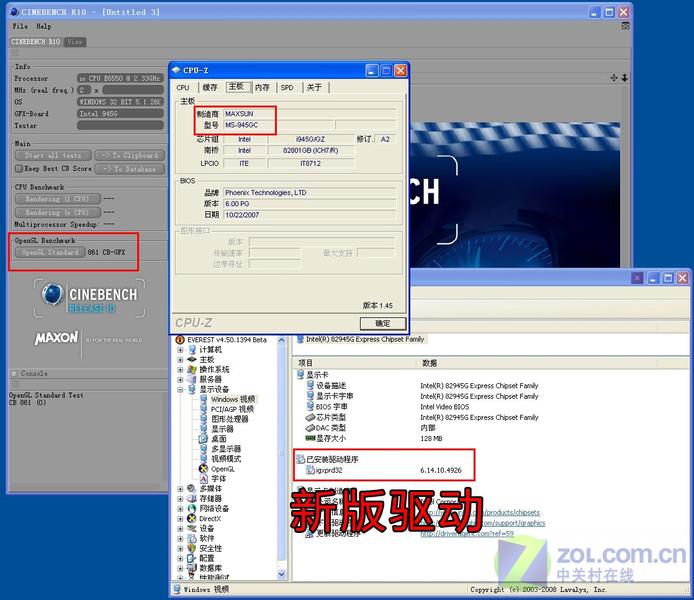The width and height of the screenshot is (694, 600).
Task: Click the Cinebench top-right panel icon
Action: coord(625,26)
